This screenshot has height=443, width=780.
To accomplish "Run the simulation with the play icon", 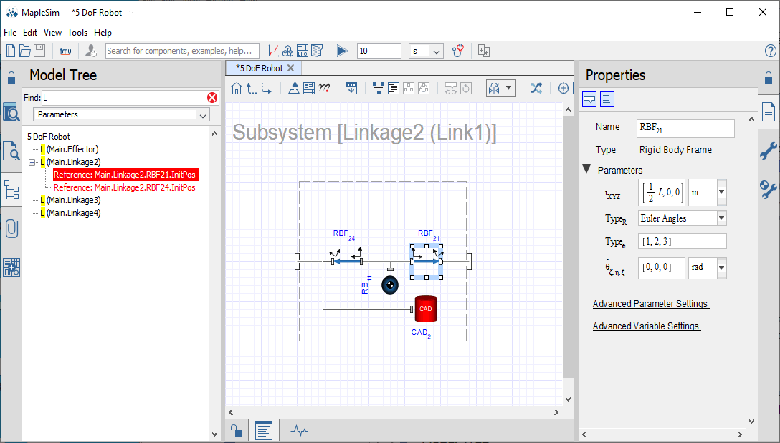I will tap(341, 50).
